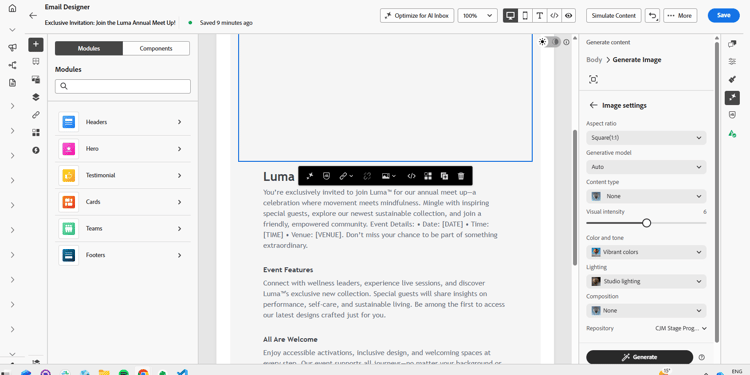
Task: Open the 100% zoom level dropdown
Action: click(x=477, y=15)
